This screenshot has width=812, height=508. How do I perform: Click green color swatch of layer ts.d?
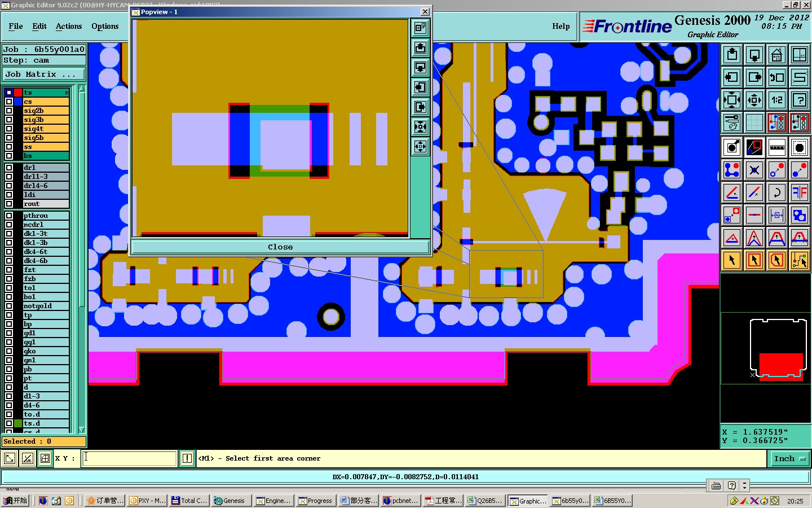pyautogui.click(x=18, y=423)
